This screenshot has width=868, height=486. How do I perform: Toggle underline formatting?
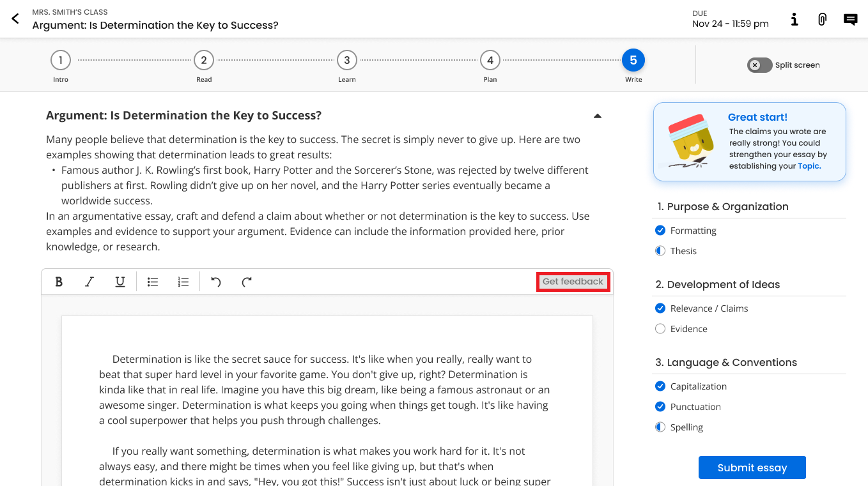(120, 282)
